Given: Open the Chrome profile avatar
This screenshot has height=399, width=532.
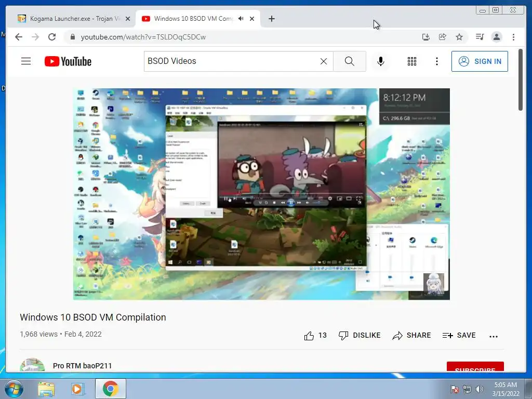Looking at the screenshot, I should pos(497,37).
